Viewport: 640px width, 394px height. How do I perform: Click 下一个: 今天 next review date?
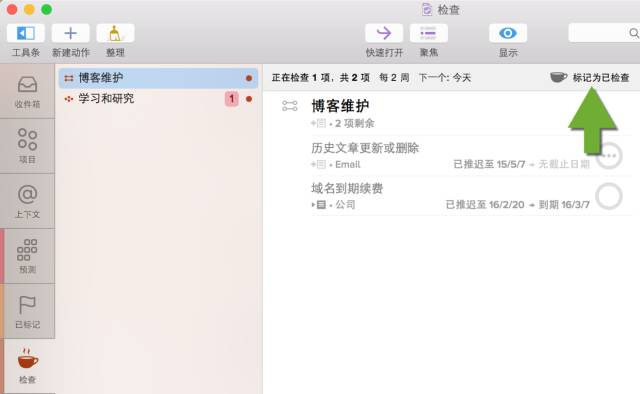[445, 78]
